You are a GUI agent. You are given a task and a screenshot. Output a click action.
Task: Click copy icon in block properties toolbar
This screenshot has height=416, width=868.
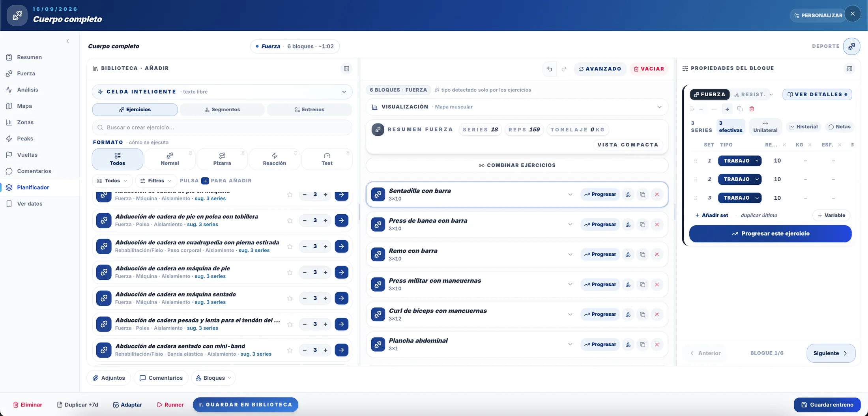[x=740, y=109]
